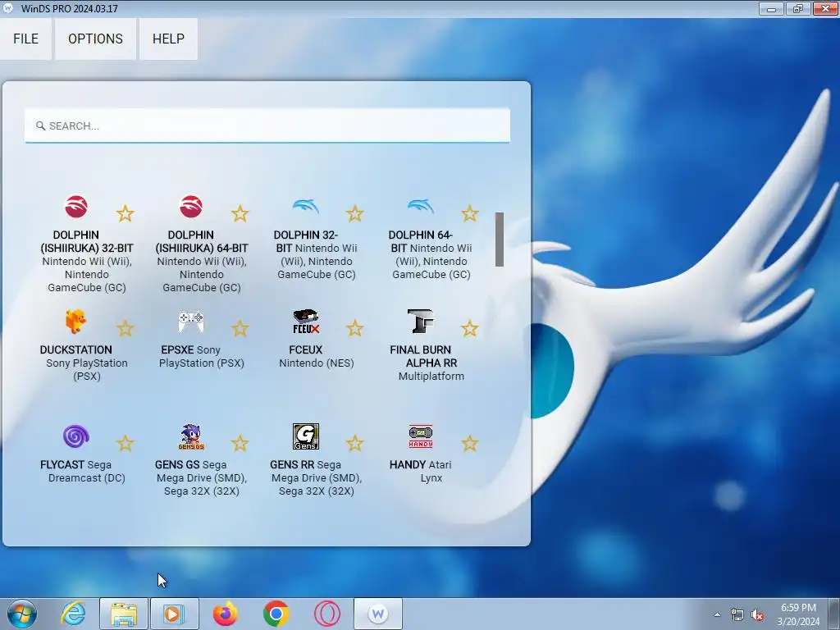
Task: Open the Dolphin (Ishiiruka) 64-bit emulator icon
Action: tap(190, 206)
